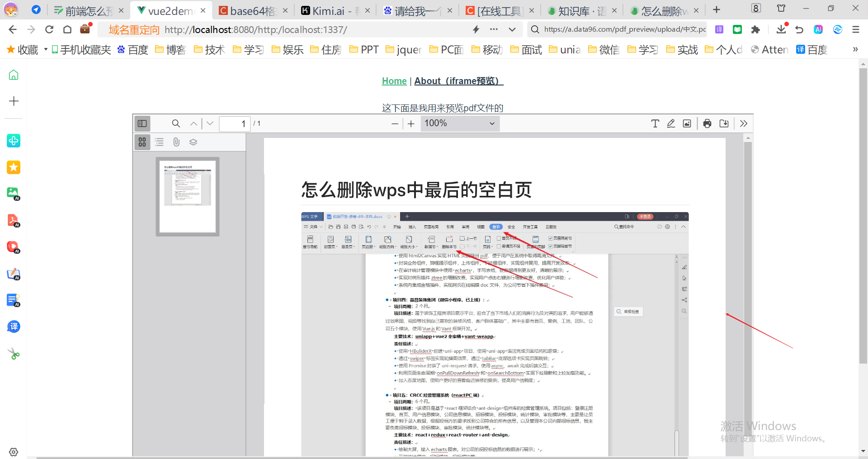Viewport: 868px width, 459px height.
Task: Open the 技术 bookmark folder
Action: tap(209, 50)
